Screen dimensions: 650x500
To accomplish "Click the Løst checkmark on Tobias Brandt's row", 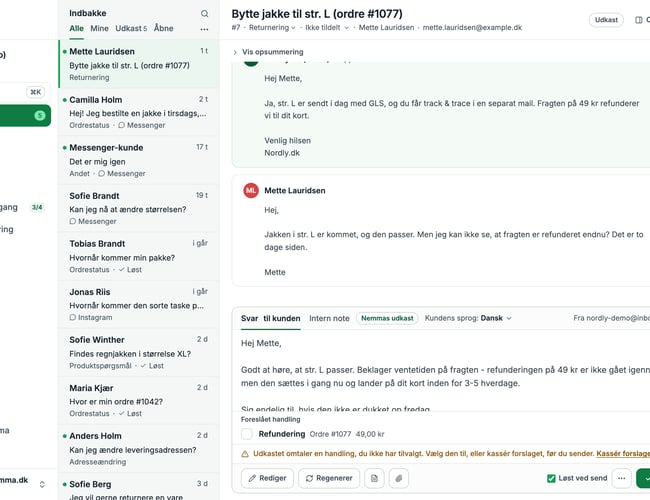I will (121, 270).
